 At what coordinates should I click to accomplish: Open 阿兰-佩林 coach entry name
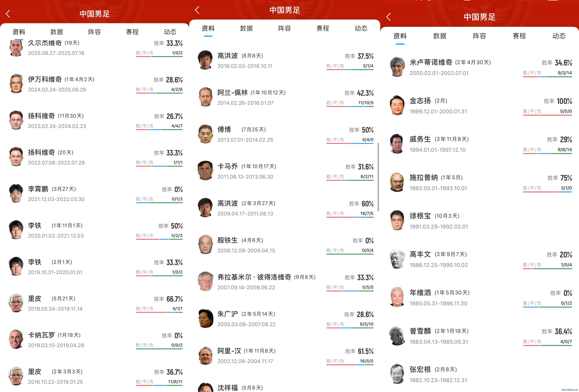click(x=232, y=93)
